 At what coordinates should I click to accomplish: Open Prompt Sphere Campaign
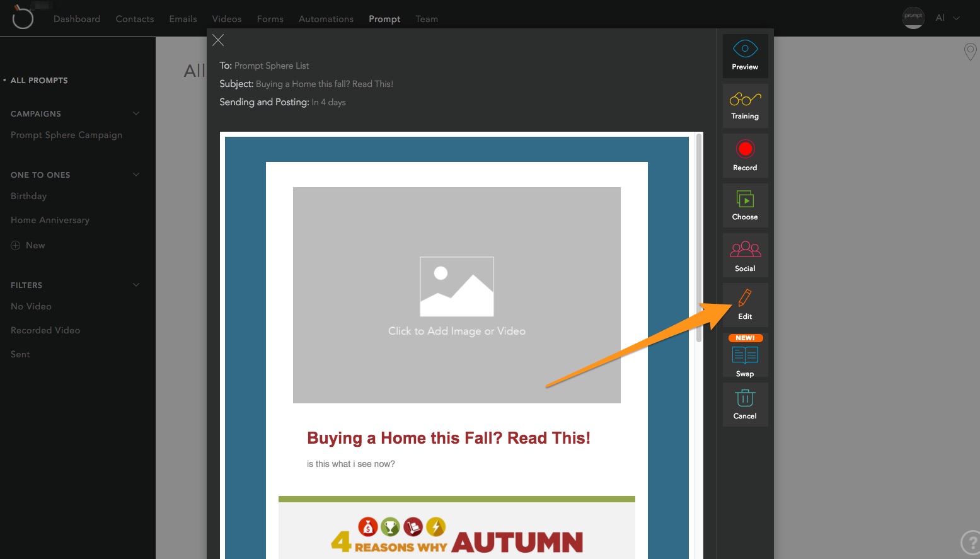(x=66, y=135)
